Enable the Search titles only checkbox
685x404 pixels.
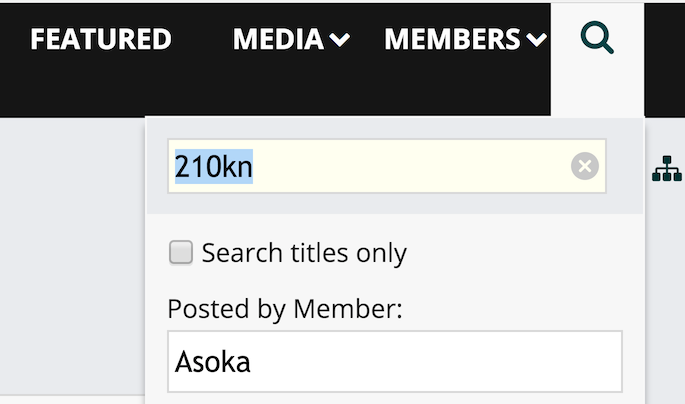click(181, 252)
